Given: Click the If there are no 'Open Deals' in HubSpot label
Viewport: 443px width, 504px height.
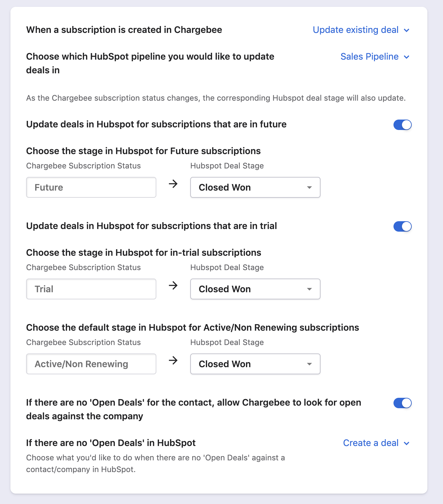Looking at the screenshot, I should pos(111,443).
